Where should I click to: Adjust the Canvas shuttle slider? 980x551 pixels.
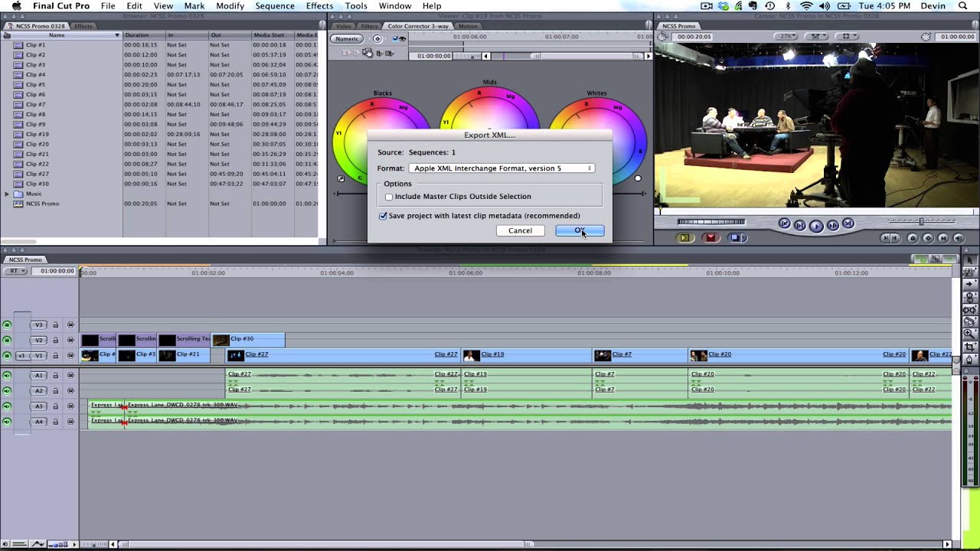point(923,220)
